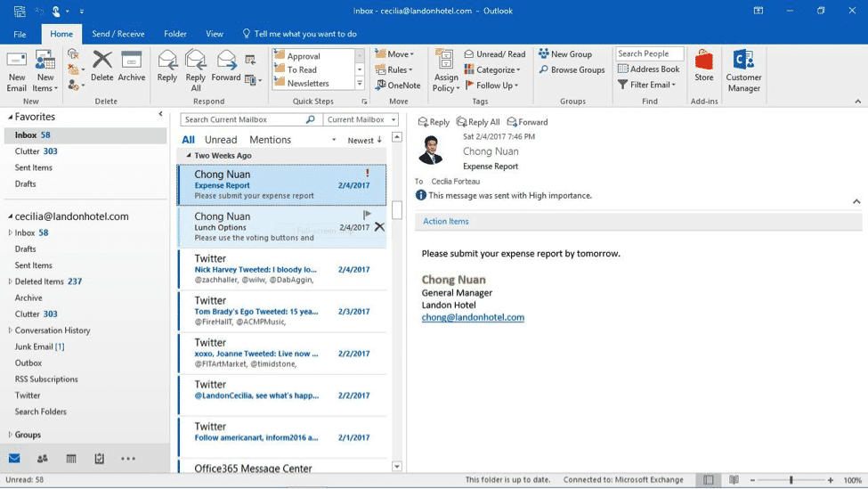This screenshot has width=868, height=489.
Task: Click the zoom slider in status bar
Action: tap(791, 480)
